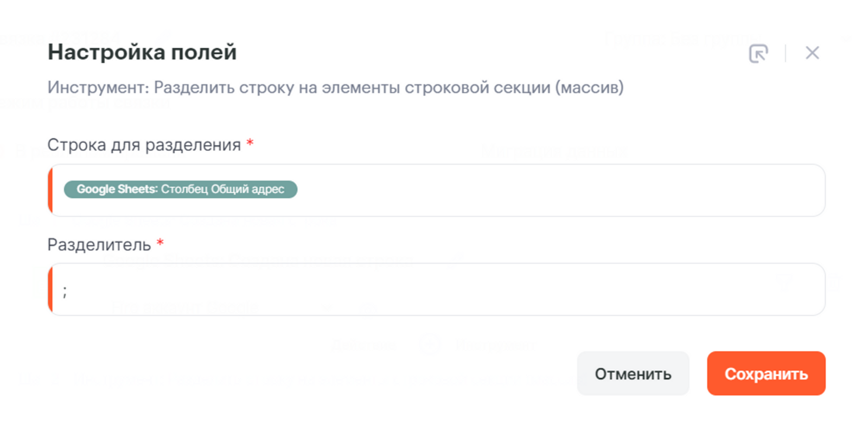Click the "Столбец Общий адрес" text in the chip
This screenshot has height=426, width=868.
point(222,189)
